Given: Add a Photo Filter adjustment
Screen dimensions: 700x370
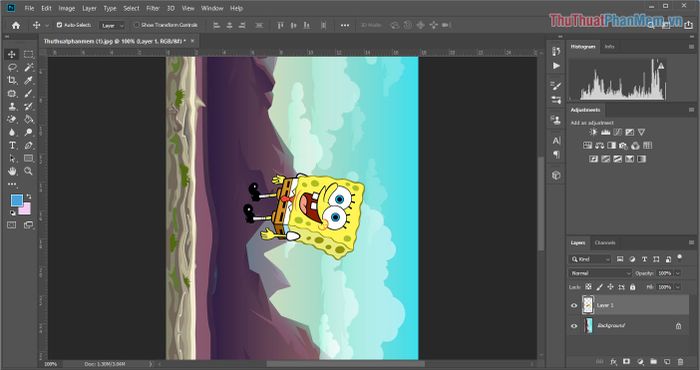Looking at the screenshot, I should tap(624, 146).
